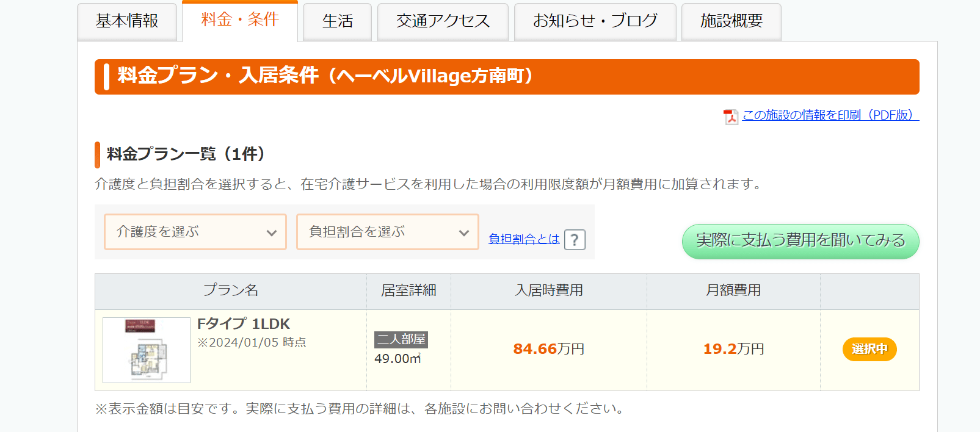This screenshot has width=980, height=432.
Task: Click the 49.00㎡ room size
Action: point(398,359)
